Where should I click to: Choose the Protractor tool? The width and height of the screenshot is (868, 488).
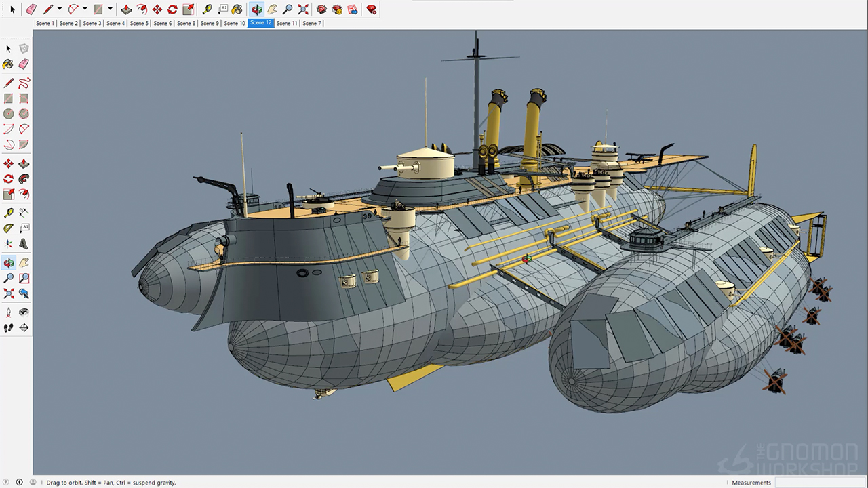[8, 229]
